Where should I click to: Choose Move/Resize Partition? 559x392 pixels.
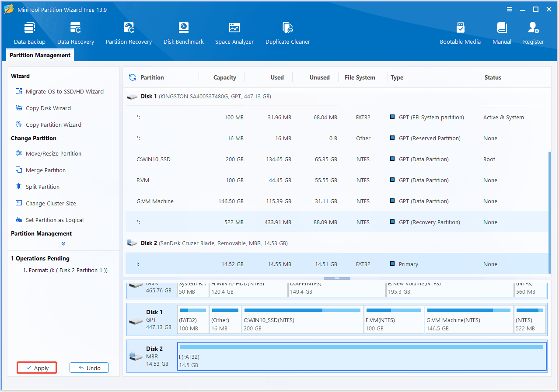point(48,153)
